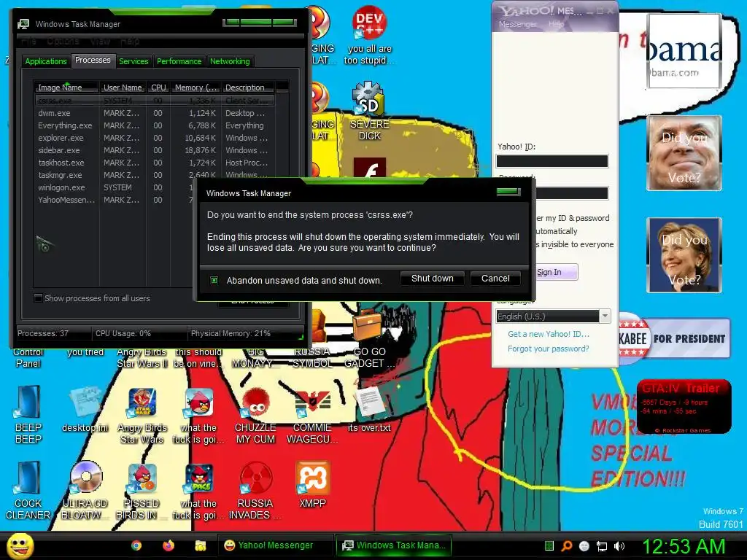747x560 pixels.
Task: Click the Yahoo! ID input field
Action: [552, 161]
